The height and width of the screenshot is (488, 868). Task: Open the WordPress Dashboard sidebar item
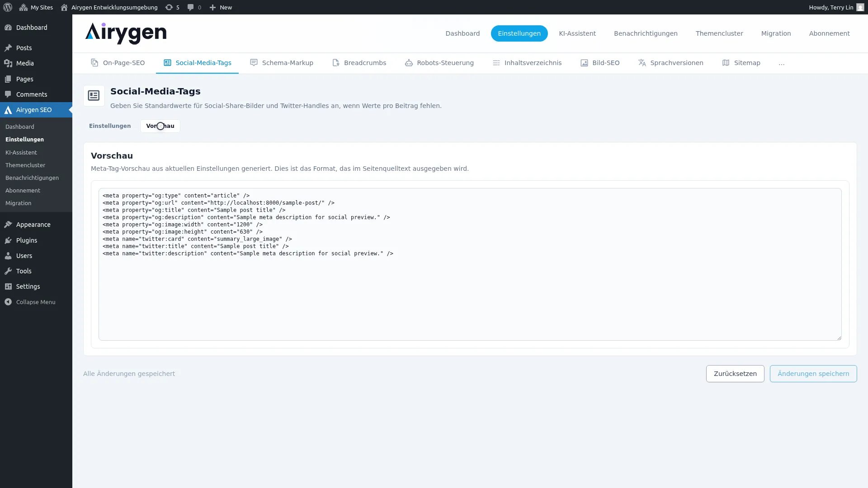pyautogui.click(x=36, y=28)
